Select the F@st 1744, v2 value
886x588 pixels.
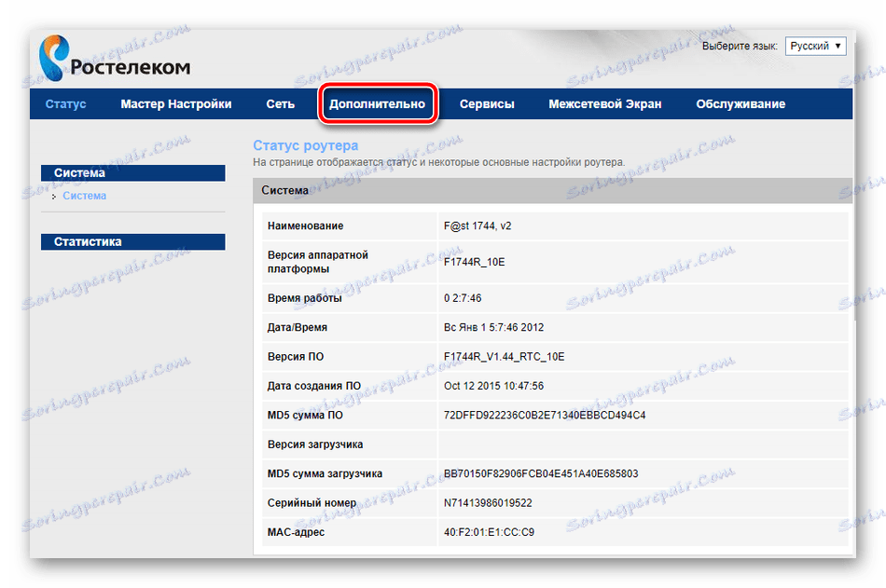(x=478, y=226)
